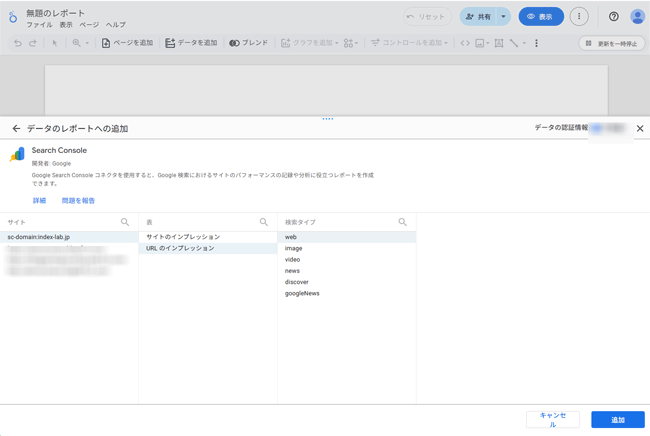Select URL のインプレッション table
Image resolution: width=650 pixels, height=436 pixels.
[208, 248]
